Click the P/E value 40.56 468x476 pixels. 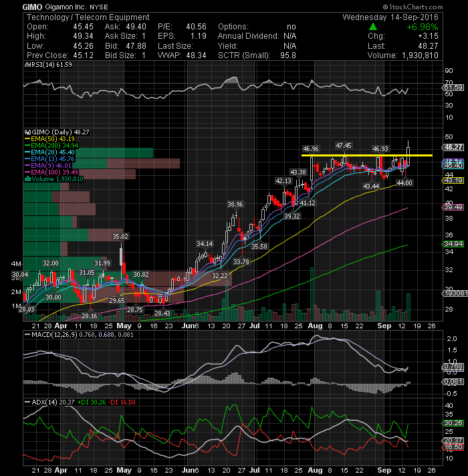[196, 27]
